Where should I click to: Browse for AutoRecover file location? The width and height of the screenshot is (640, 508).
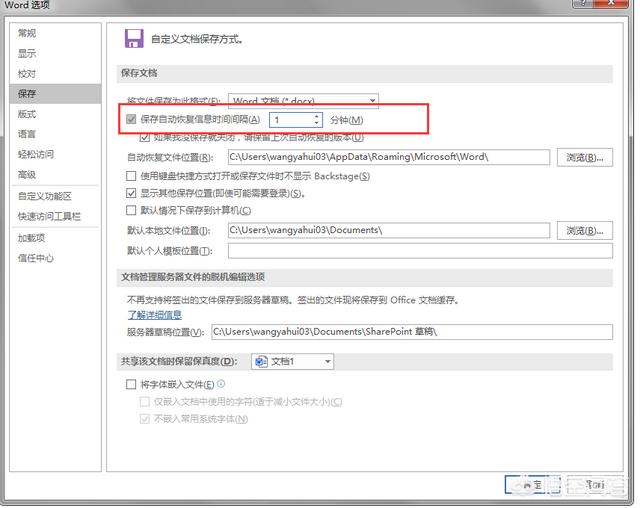tap(584, 158)
